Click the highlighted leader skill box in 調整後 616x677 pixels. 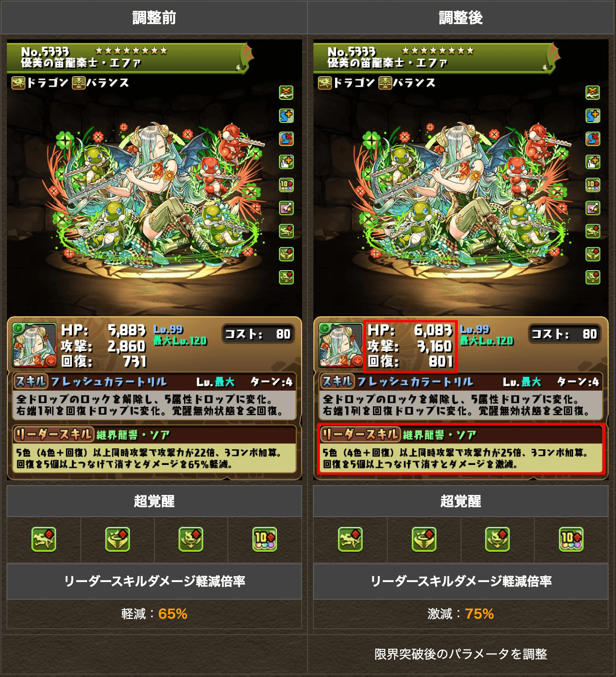461,449
